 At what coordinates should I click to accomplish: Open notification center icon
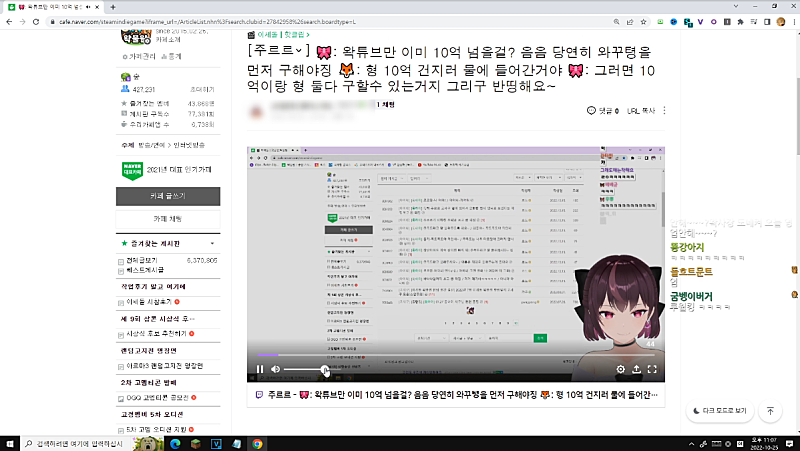pos(789,443)
